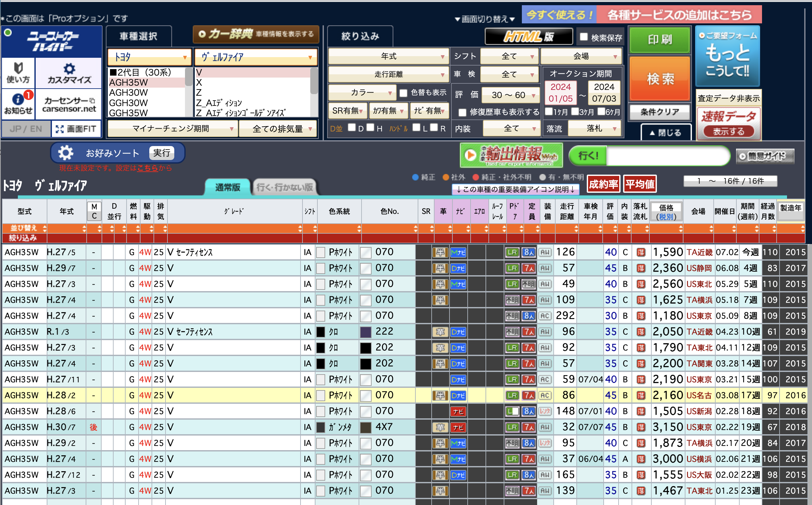Expand the 年式 year dropdown

[388, 56]
